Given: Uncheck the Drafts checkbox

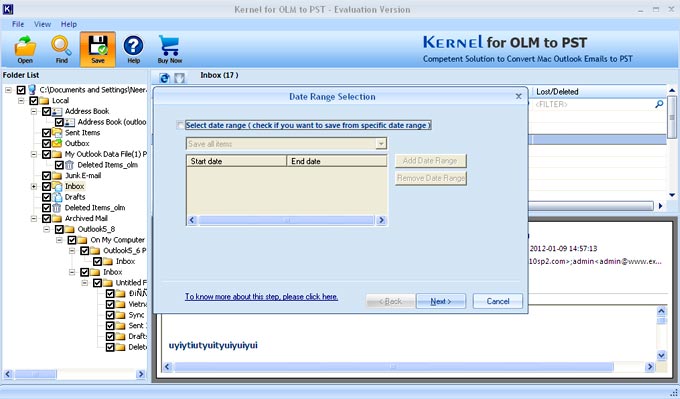Looking at the screenshot, I should point(46,197).
